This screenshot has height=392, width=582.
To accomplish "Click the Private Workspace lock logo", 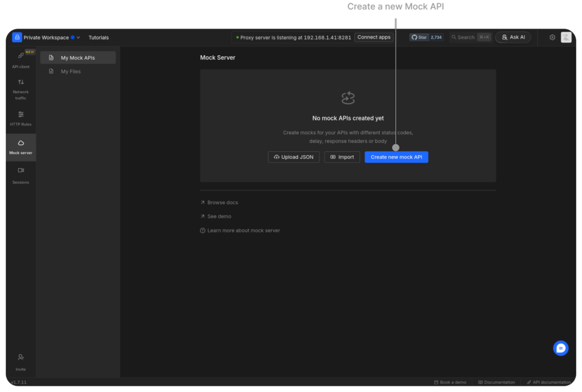I will tap(17, 37).
